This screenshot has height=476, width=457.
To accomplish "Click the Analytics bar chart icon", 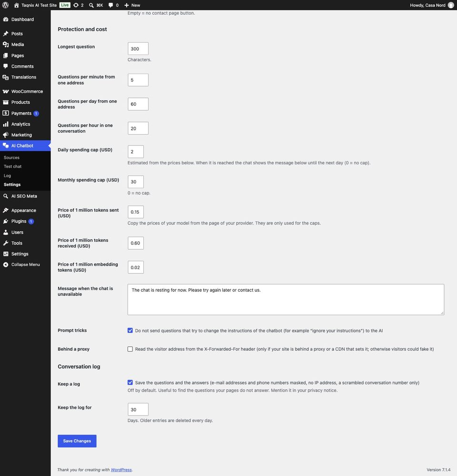I will tap(5, 124).
